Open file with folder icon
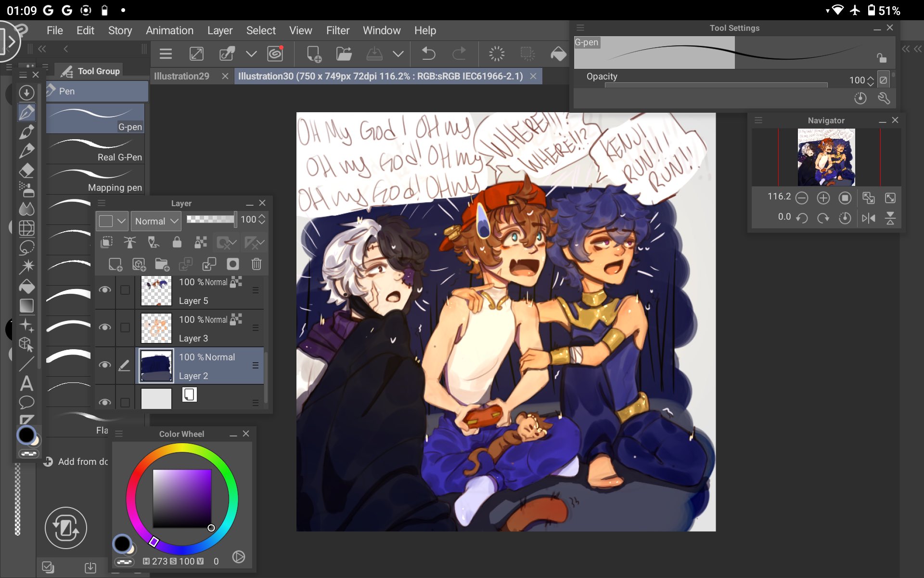924x578 pixels. (x=344, y=53)
